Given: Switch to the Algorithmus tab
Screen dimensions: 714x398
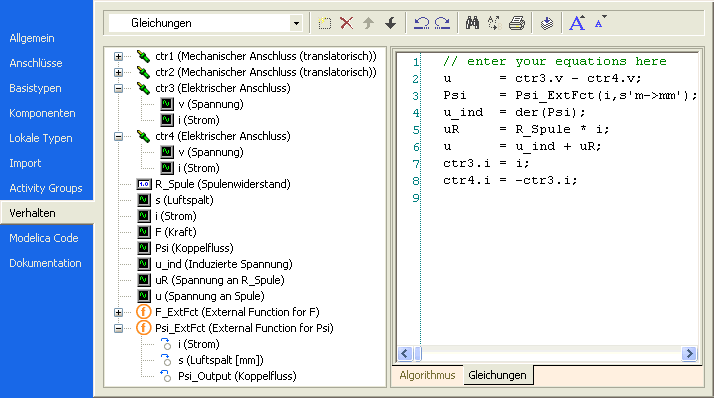Looking at the screenshot, I should [427, 375].
